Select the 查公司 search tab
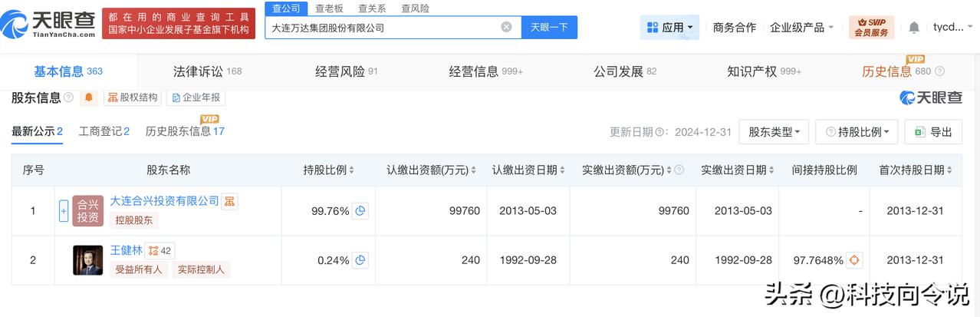Image resolution: width=980 pixels, height=317 pixels. tap(286, 8)
